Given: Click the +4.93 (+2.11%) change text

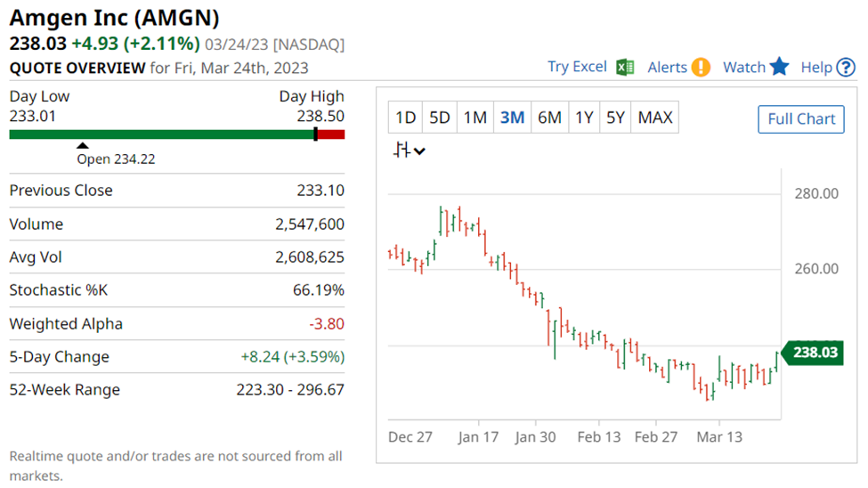Looking at the screenshot, I should click(x=135, y=44).
